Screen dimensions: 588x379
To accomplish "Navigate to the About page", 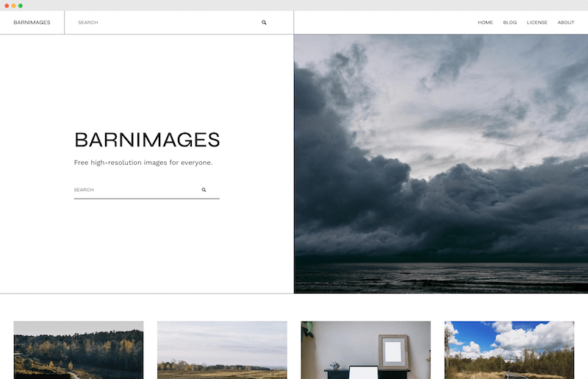I will [x=565, y=23].
